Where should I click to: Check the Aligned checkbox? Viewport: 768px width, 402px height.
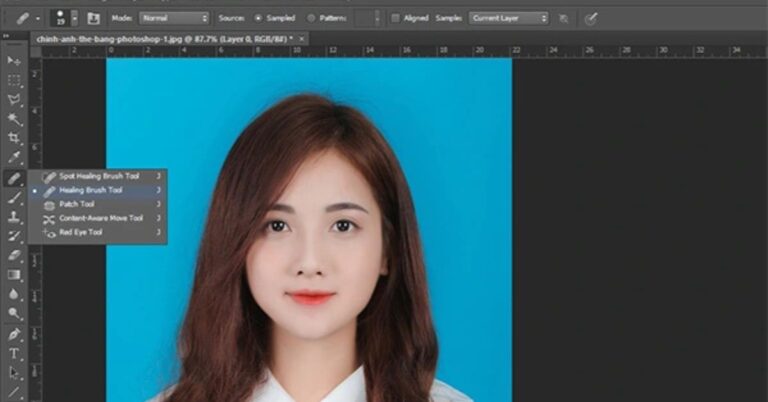pos(395,18)
